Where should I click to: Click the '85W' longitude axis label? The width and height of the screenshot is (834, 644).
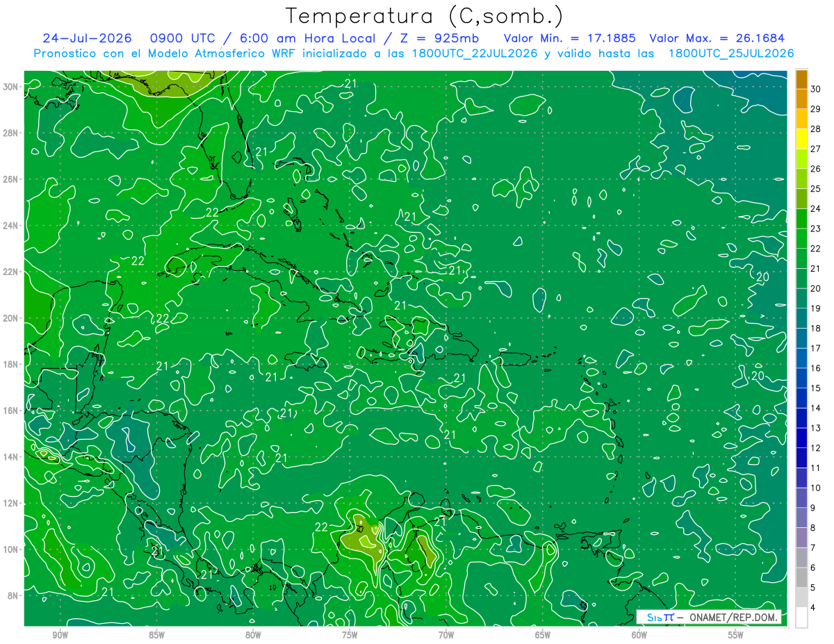click(156, 635)
